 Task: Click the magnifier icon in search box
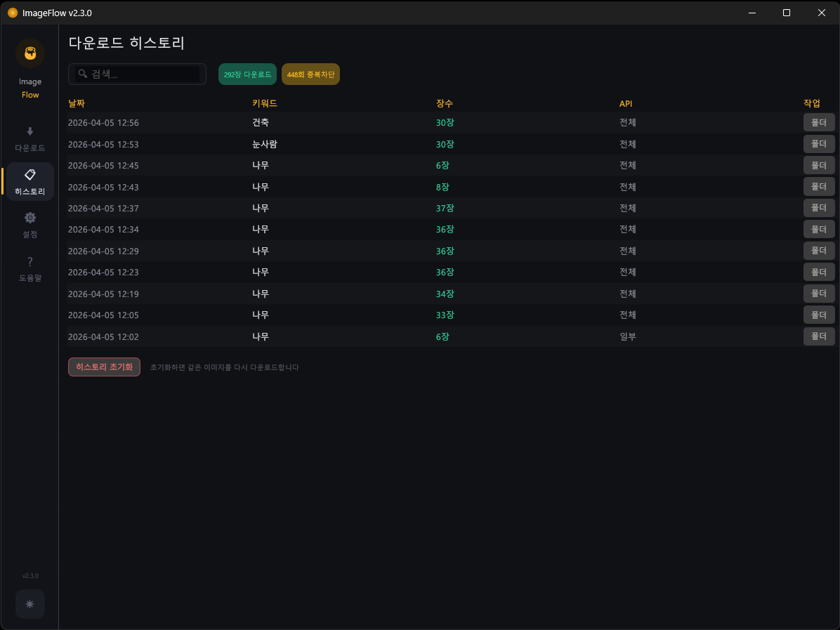(x=83, y=74)
